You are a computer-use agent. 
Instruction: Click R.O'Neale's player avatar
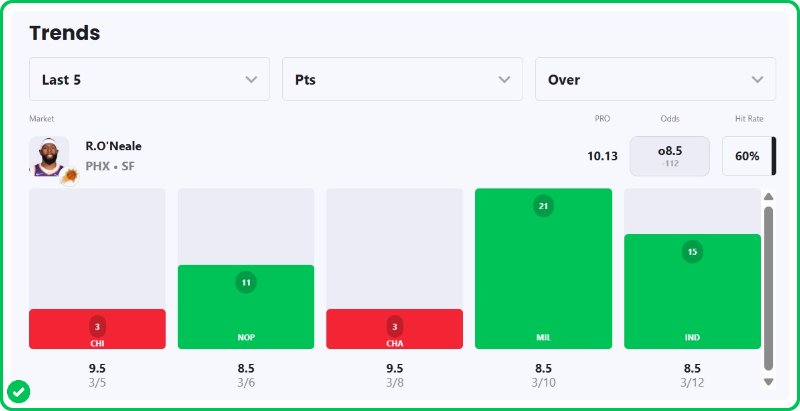[x=48, y=156]
